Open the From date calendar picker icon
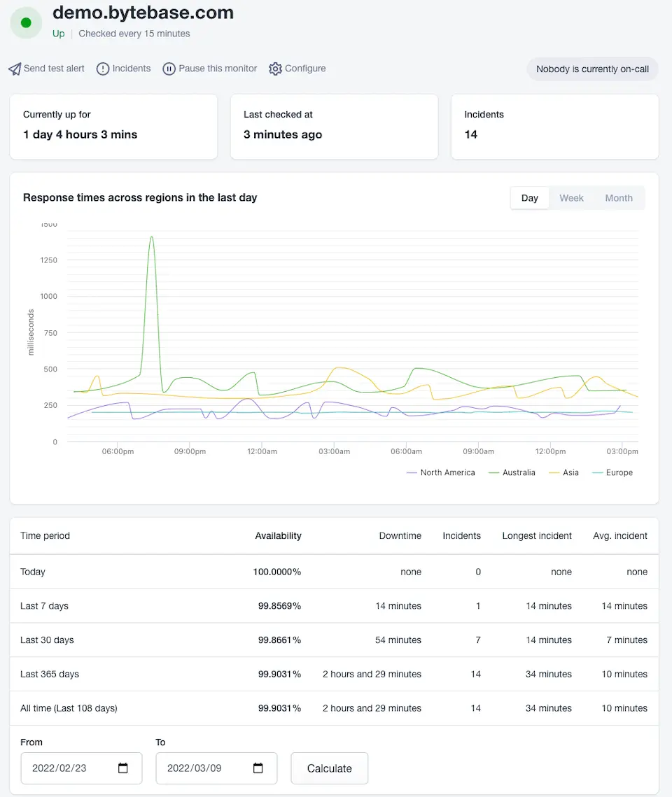The height and width of the screenshot is (797, 672). [x=123, y=768]
